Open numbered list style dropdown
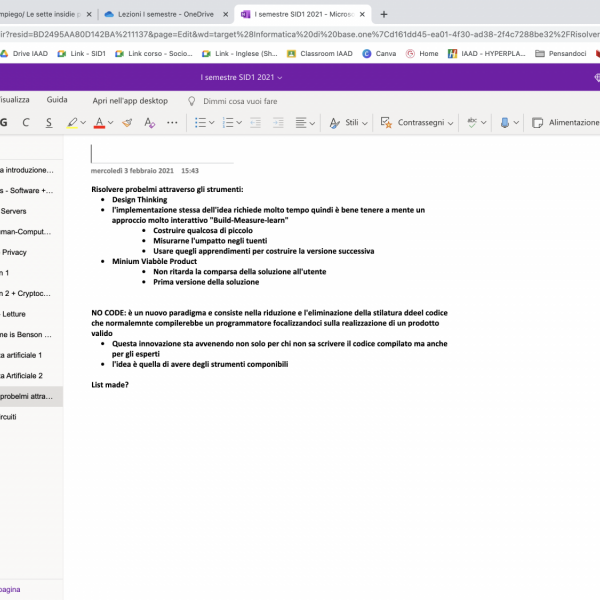 [x=239, y=122]
